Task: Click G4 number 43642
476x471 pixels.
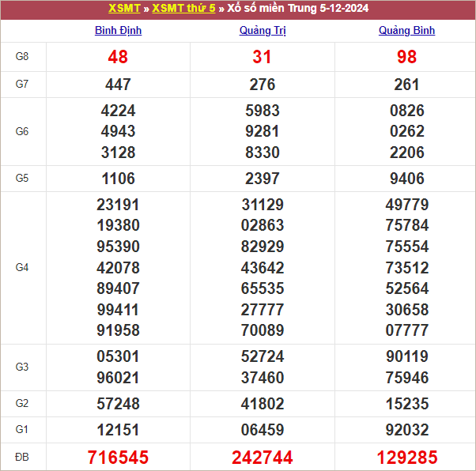Action: (x=263, y=268)
